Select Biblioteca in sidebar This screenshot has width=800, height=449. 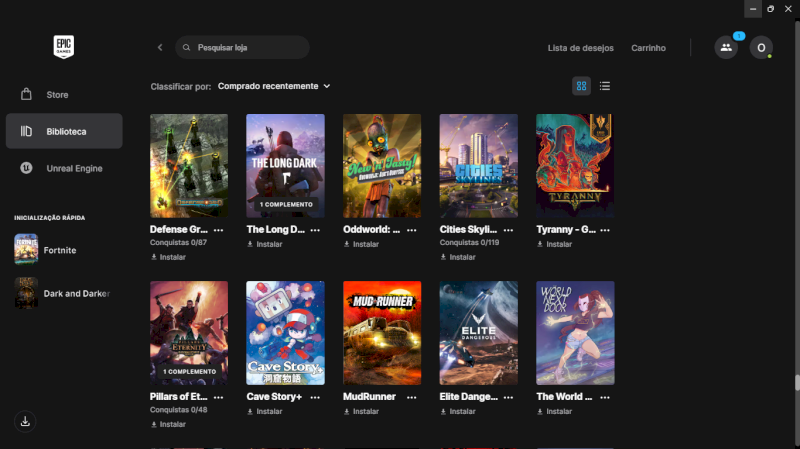click(x=64, y=131)
